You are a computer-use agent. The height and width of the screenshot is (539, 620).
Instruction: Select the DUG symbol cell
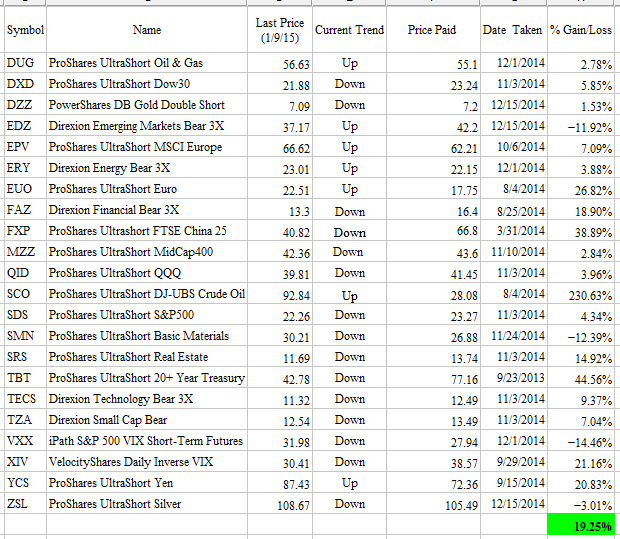(x=25, y=62)
